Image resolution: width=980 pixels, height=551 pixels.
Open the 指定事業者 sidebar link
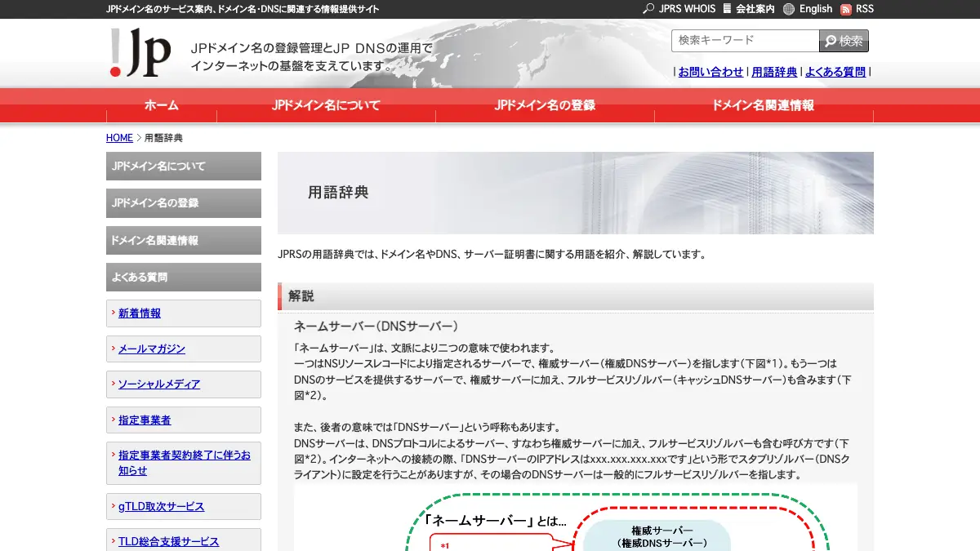tap(145, 420)
